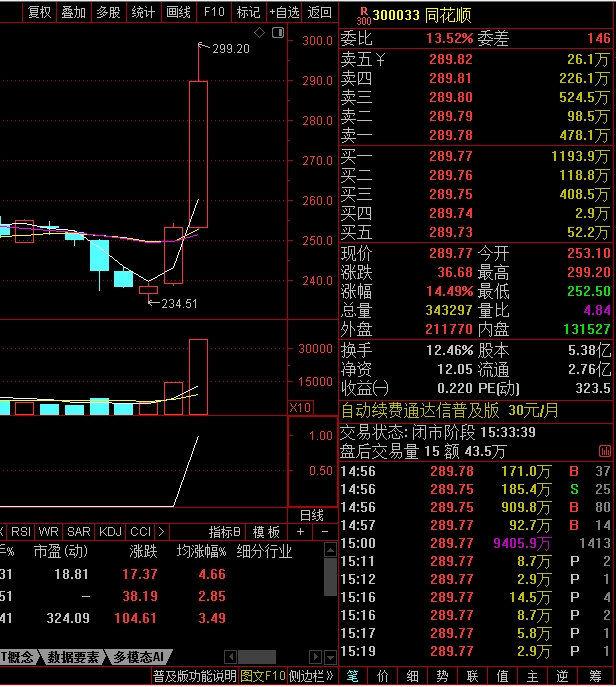Click the 自动续费通达信普及版 ad banner

tap(450, 411)
